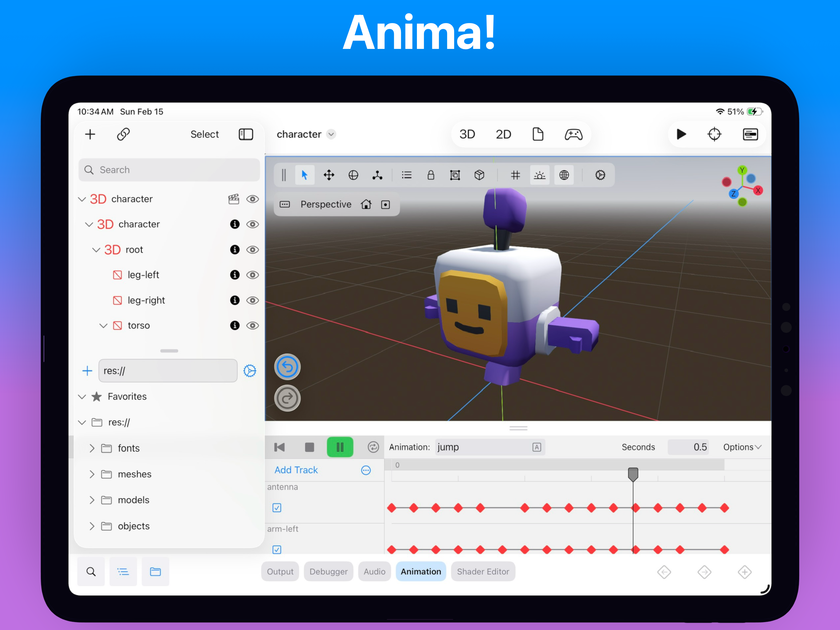
Task: Toggle the preview environment globe
Action: tap(564, 175)
